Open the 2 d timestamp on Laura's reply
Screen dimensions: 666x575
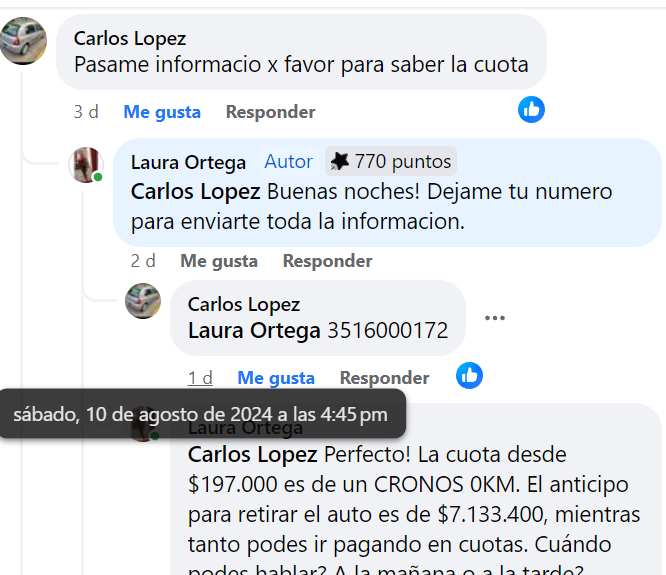(143, 261)
